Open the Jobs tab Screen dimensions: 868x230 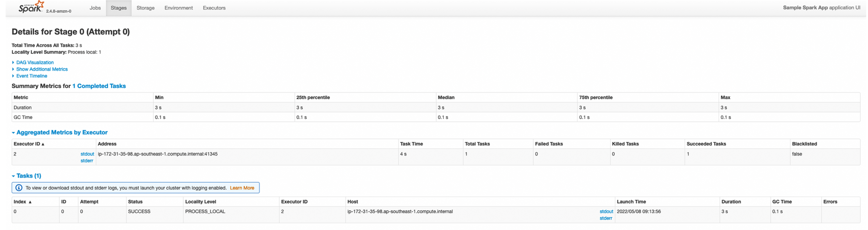[x=95, y=8]
